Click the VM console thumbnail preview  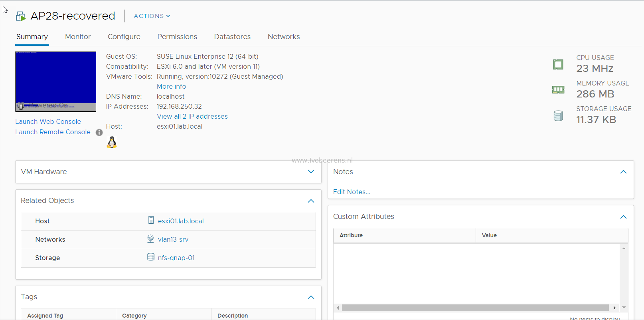[56, 81]
